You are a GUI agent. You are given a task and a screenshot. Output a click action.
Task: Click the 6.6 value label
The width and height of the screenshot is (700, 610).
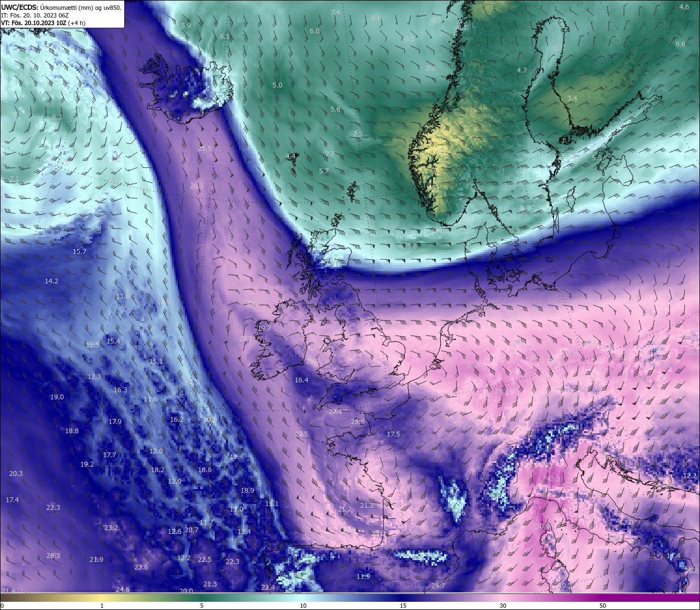(680, 44)
